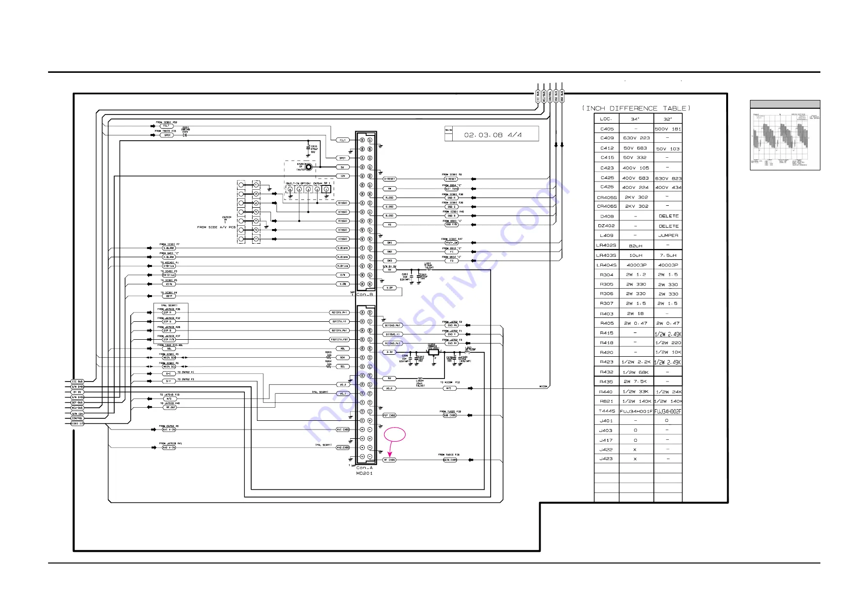The width and height of the screenshot is (868, 613).
Task: Click the 630V 223 cell
Action: click(x=636, y=138)
